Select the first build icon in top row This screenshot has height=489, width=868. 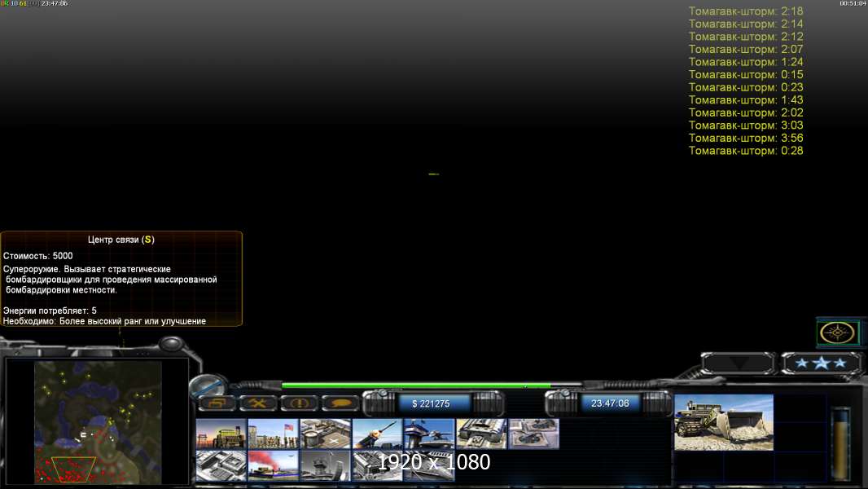point(221,434)
